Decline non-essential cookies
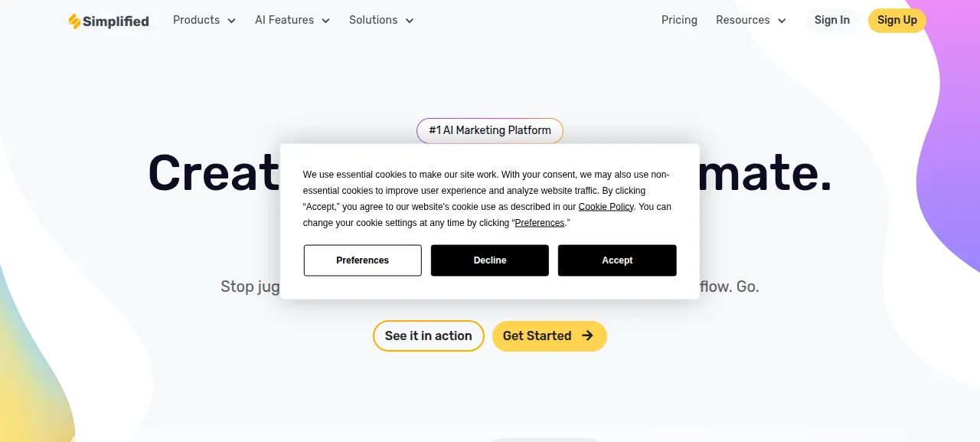Image resolution: width=980 pixels, height=442 pixels. pyautogui.click(x=490, y=260)
